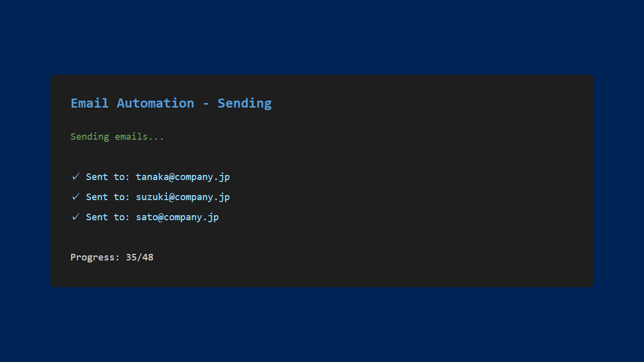Click the "Sent to:" label on the tanaka row
Screen dimensions: 644x362
click(x=108, y=177)
